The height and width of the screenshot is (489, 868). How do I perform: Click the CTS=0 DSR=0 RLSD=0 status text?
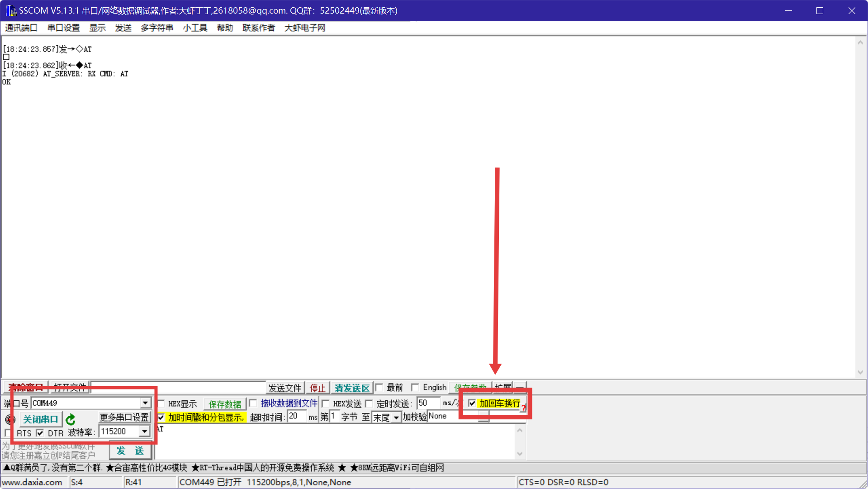click(563, 482)
